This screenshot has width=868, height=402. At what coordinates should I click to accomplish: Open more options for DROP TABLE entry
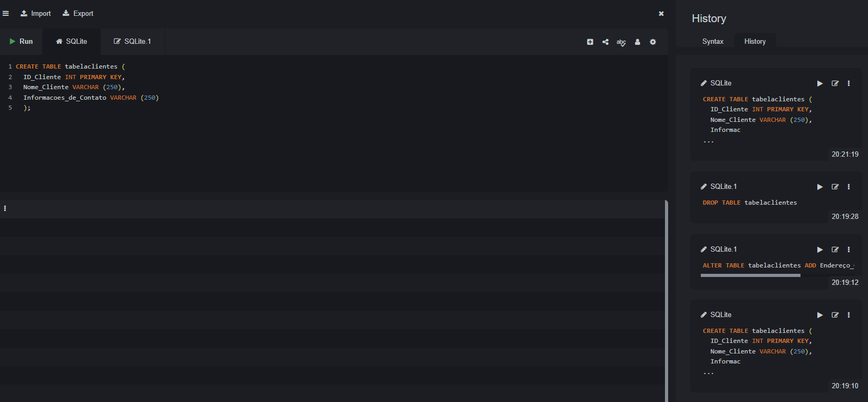tap(848, 187)
